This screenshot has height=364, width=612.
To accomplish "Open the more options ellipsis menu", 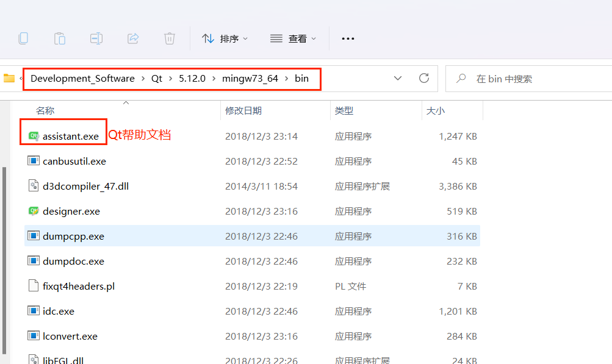I will 348,38.
